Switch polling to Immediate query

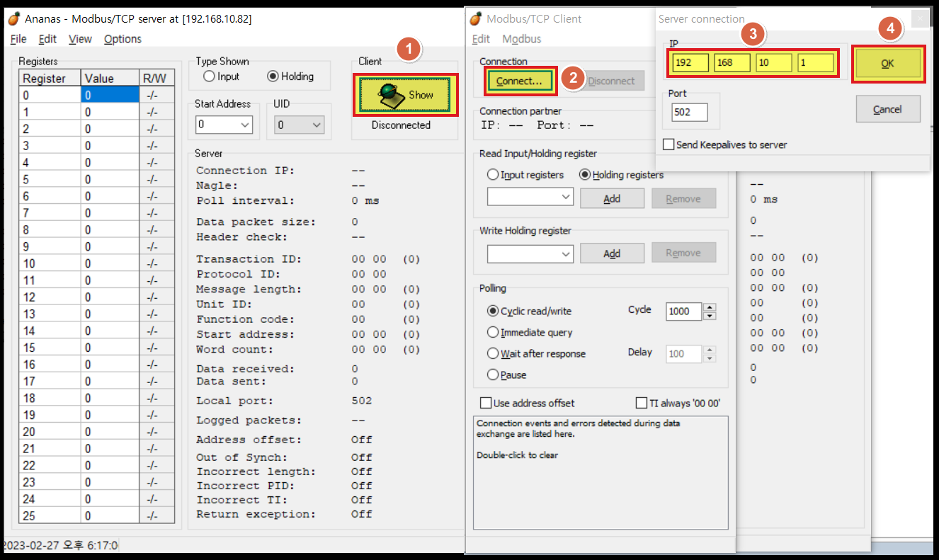[x=494, y=332]
